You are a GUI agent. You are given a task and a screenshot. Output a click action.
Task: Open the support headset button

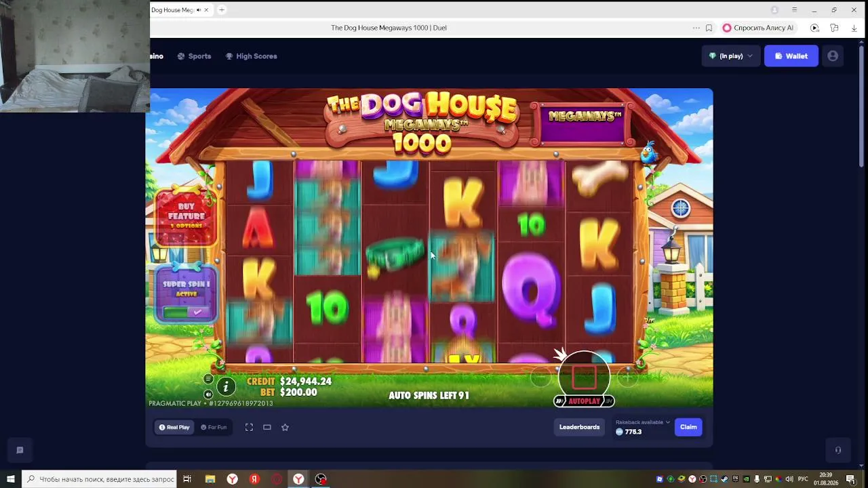click(x=838, y=450)
